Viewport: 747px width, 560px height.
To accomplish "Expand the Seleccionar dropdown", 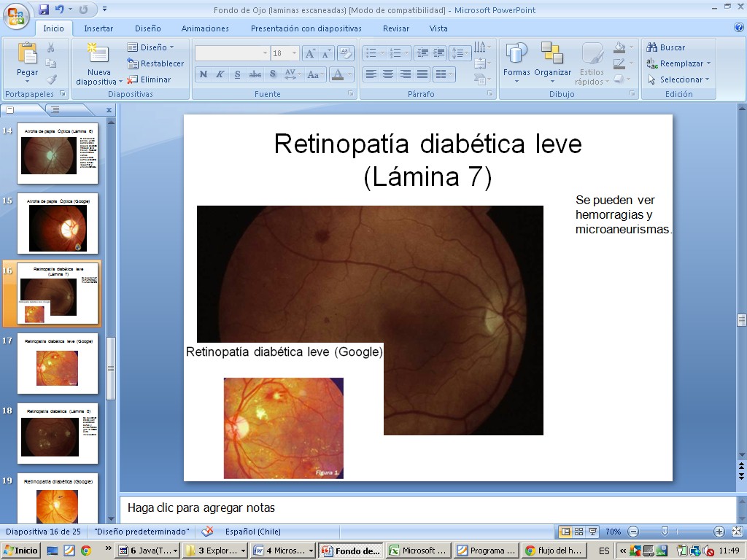I will [678, 79].
